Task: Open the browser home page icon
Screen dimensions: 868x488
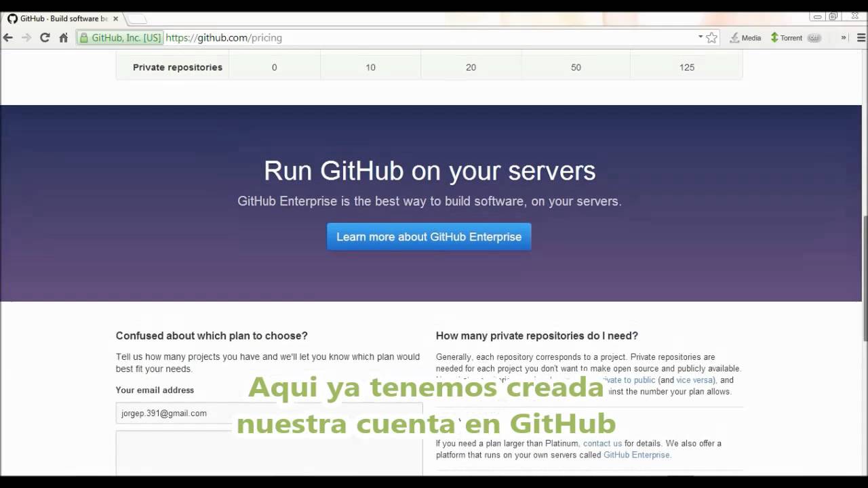Action: coord(63,38)
